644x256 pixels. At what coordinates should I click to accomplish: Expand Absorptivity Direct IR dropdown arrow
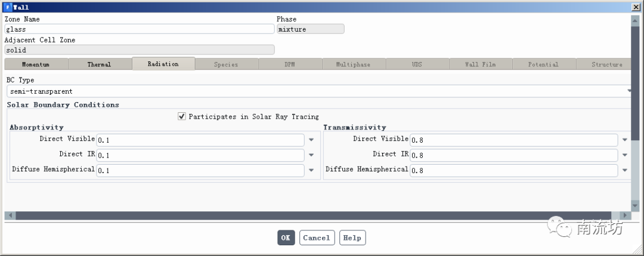pos(311,155)
